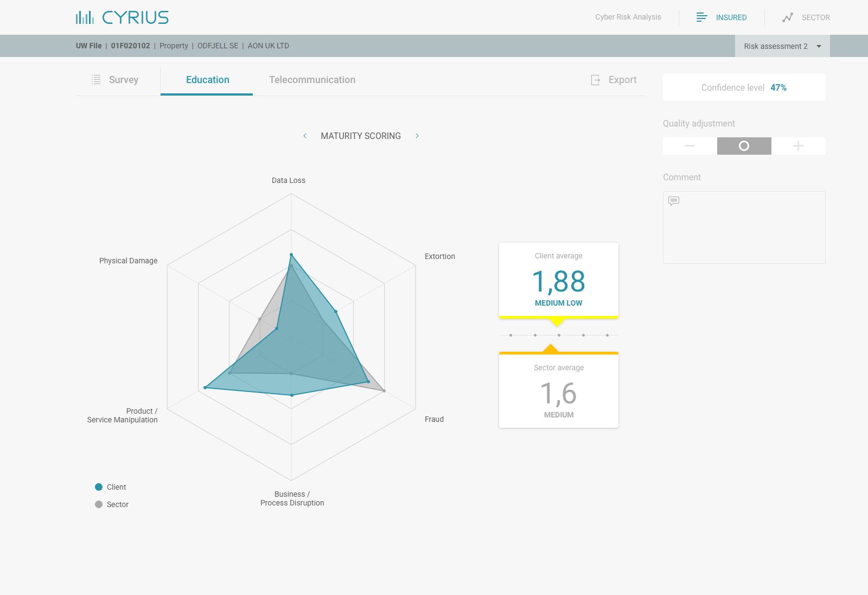This screenshot has width=868, height=595.
Task: Go to previous chart with left chevron
Action: pos(305,136)
